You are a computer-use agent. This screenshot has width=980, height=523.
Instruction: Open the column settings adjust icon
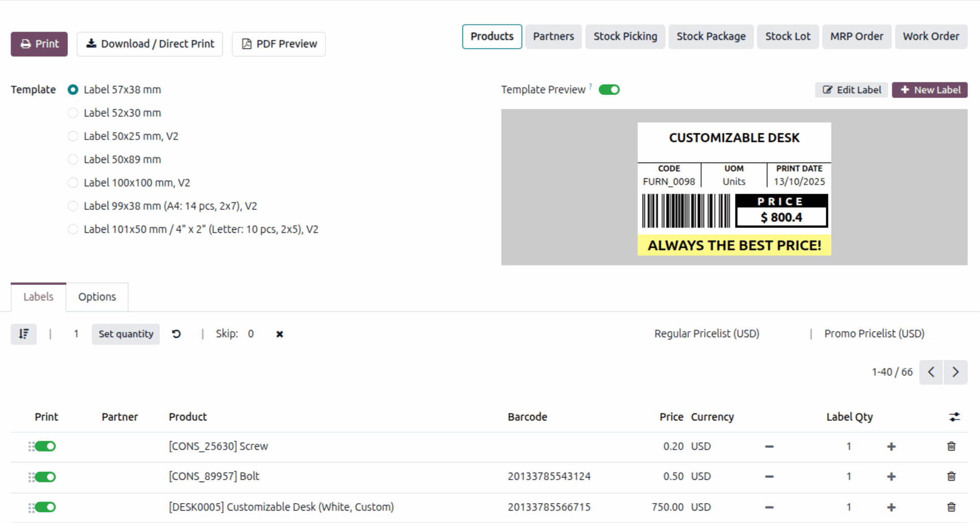[x=954, y=417]
